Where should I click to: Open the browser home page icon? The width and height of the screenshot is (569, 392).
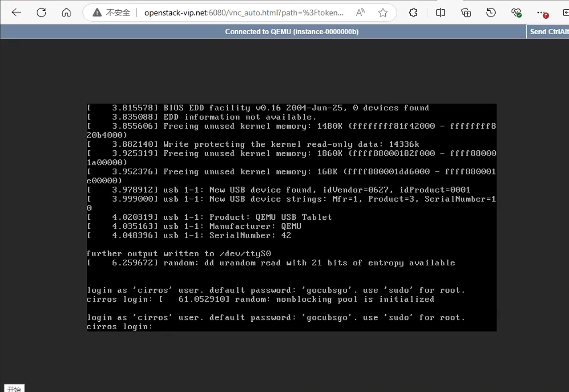66,13
